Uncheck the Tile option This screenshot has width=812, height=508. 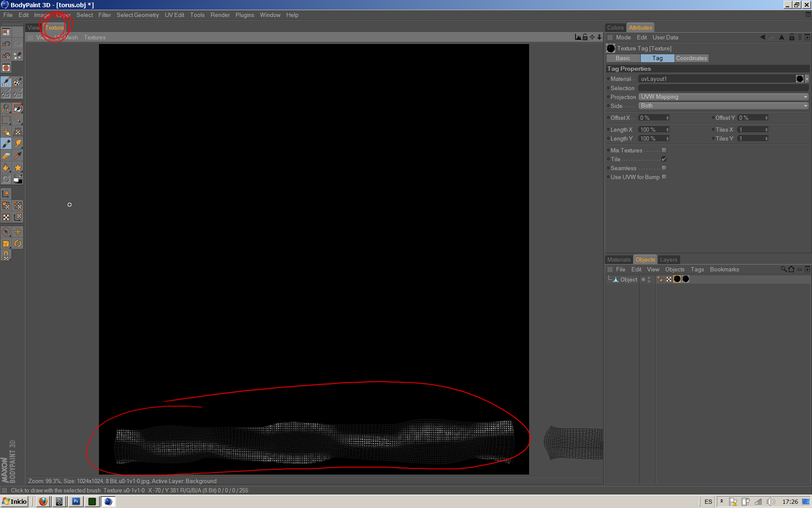(x=664, y=159)
